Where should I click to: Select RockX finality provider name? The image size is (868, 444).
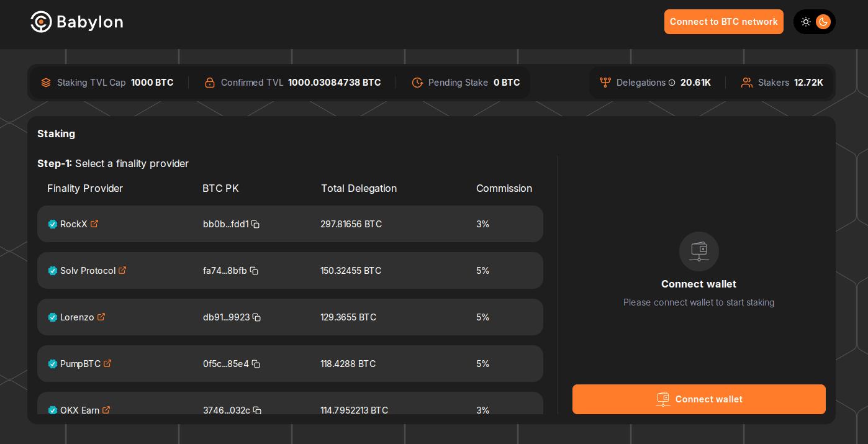click(74, 224)
